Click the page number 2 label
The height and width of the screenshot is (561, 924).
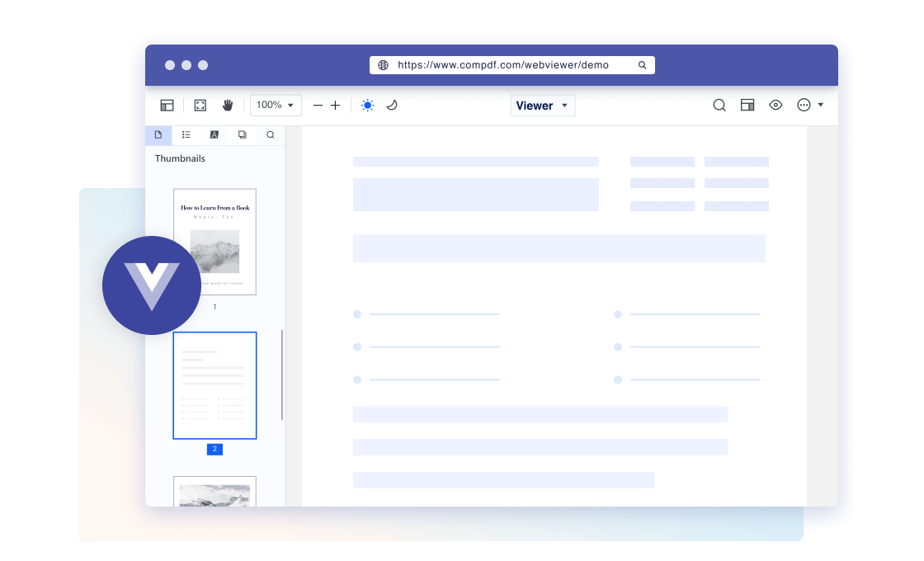[214, 449]
